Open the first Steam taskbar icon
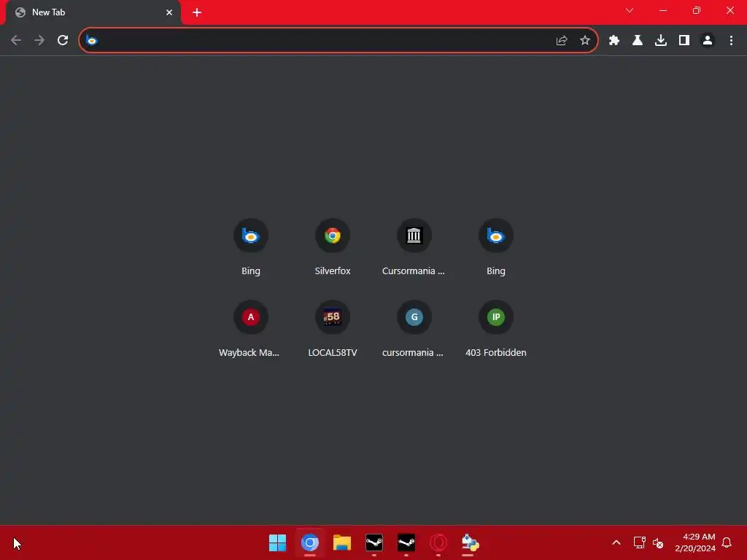747x560 pixels. (x=374, y=542)
